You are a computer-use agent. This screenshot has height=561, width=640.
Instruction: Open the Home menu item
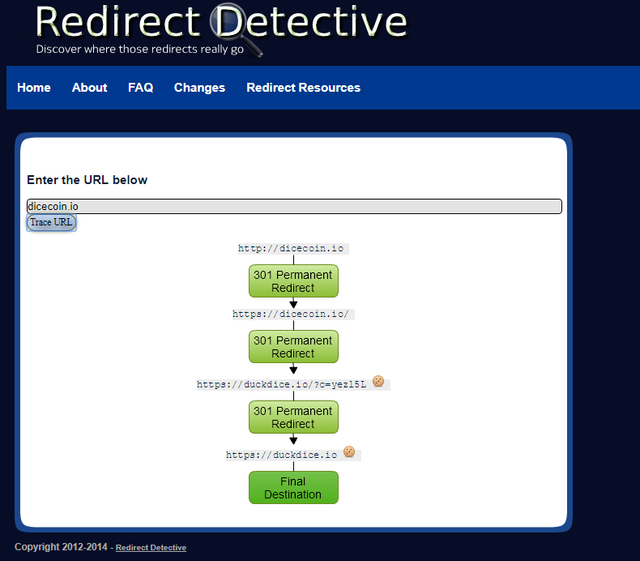point(34,88)
